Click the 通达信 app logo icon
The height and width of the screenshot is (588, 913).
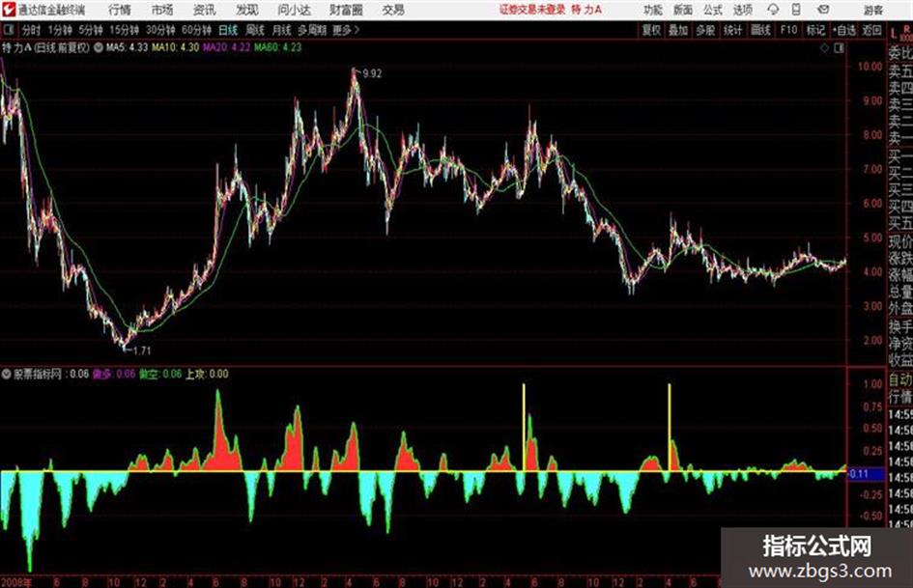click(x=8, y=10)
